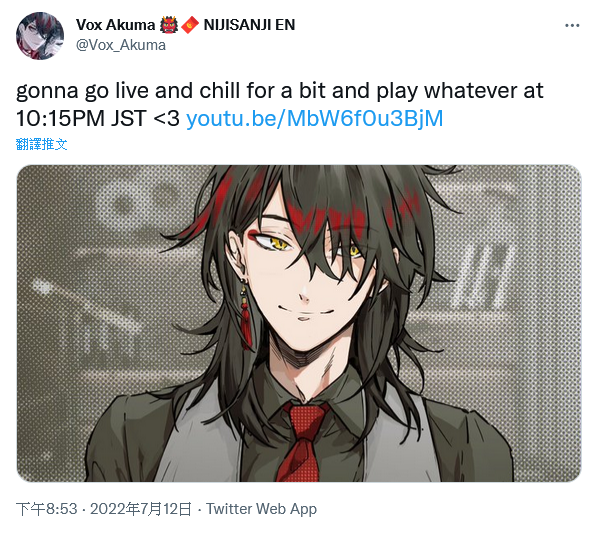Screen dimensions: 598x534
Task: Click the '<3' heart text before the link
Action: point(166,119)
